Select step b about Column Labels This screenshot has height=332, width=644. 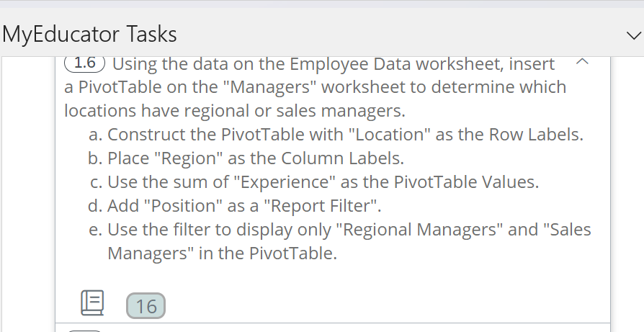(x=256, y=158)
